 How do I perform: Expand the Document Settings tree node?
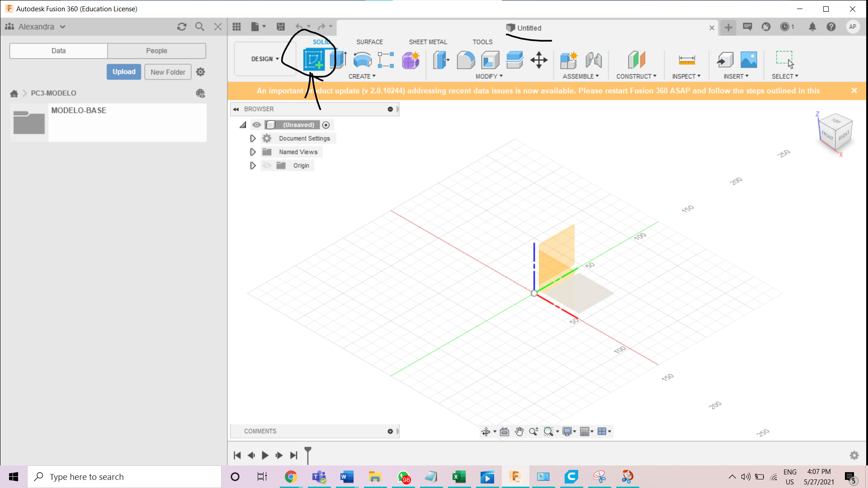pos(253,139)
